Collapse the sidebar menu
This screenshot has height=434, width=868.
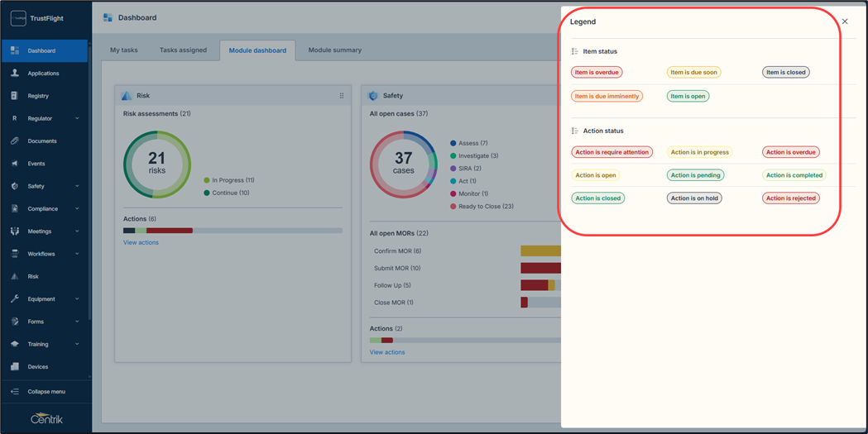click(46, 392)
